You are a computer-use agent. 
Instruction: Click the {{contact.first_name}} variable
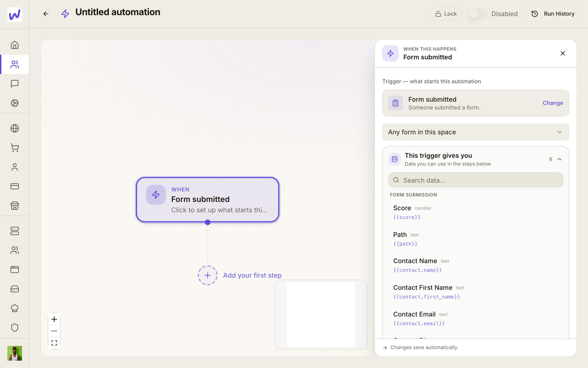(x=427, y=297)
